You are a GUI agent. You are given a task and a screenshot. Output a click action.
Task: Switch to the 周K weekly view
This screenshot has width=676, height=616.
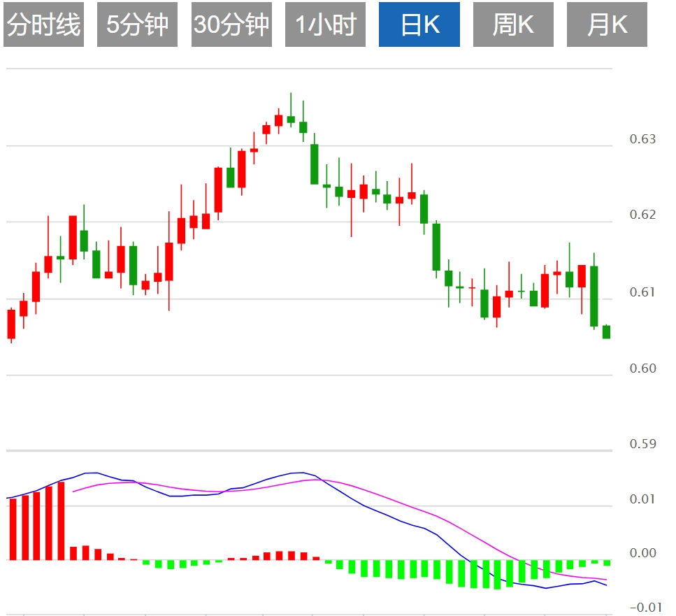513,25
